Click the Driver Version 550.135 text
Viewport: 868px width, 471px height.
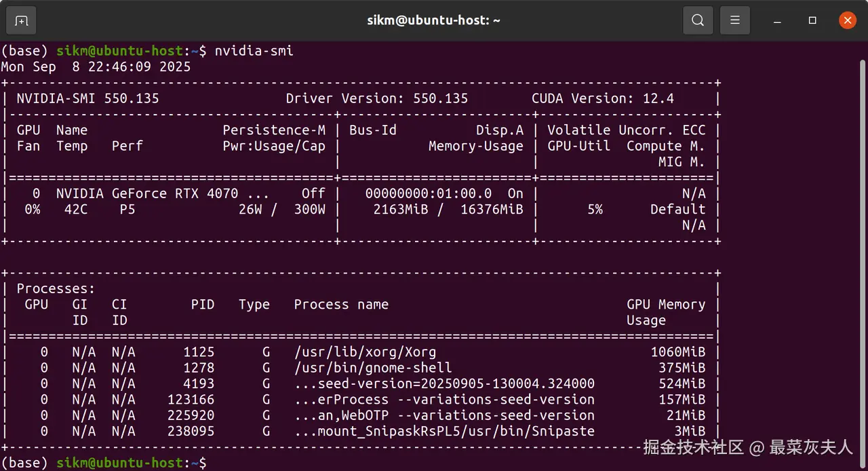point(376,98)
